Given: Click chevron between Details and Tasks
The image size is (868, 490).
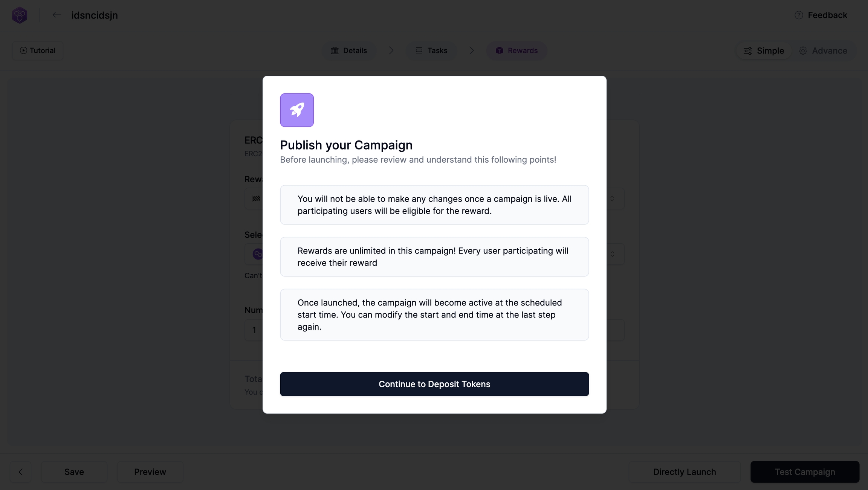Looking at the screenshot, I should (391, 50).
